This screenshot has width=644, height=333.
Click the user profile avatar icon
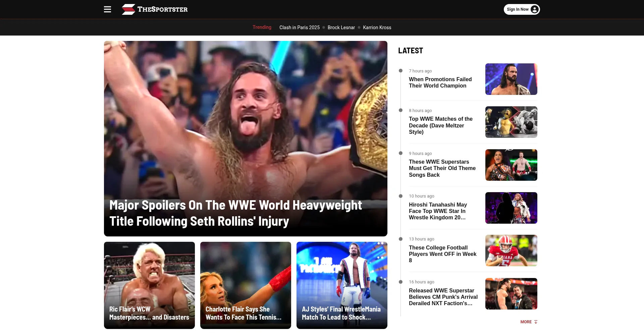pyautogui.click(x=535, y=9)
